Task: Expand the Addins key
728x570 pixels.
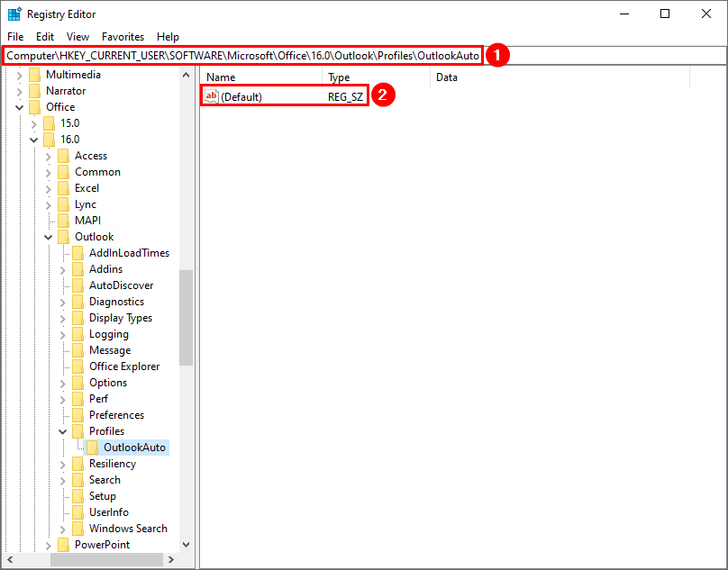Action: (63, 269)
